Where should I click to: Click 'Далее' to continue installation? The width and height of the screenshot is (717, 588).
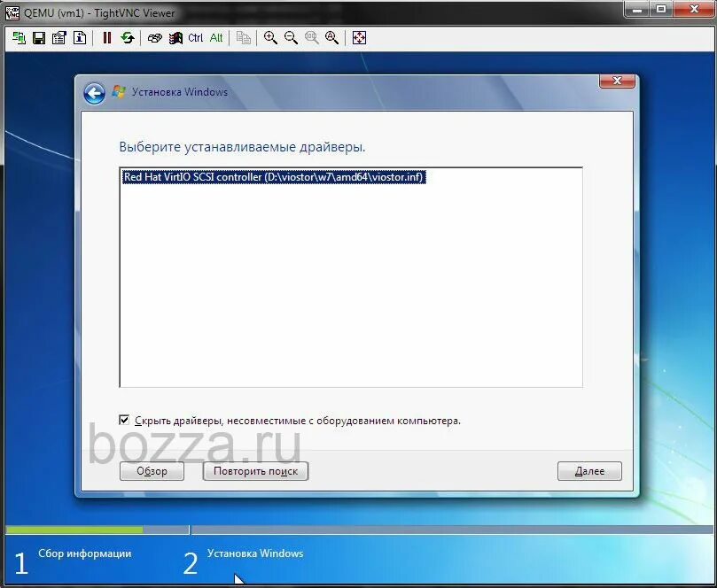click(589, 471)
